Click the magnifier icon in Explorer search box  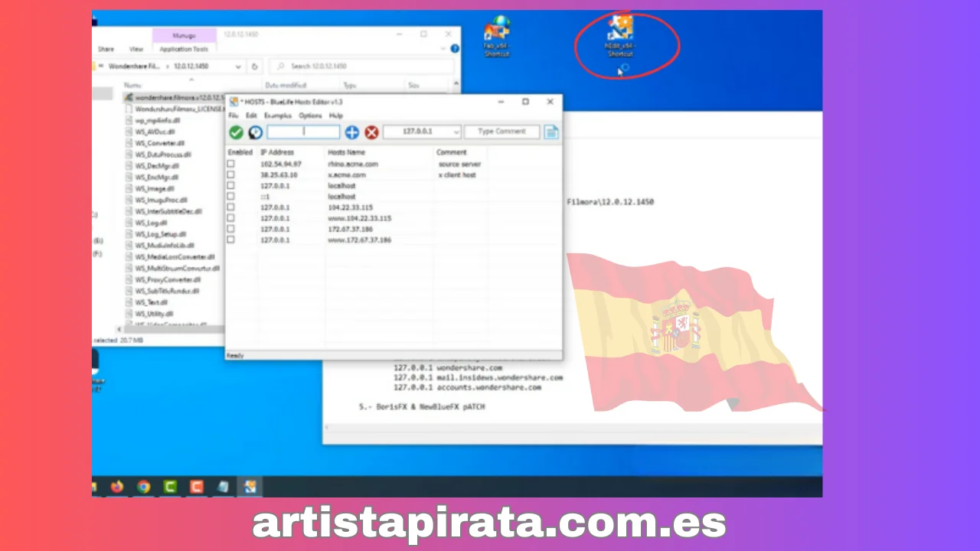[281, 67]
